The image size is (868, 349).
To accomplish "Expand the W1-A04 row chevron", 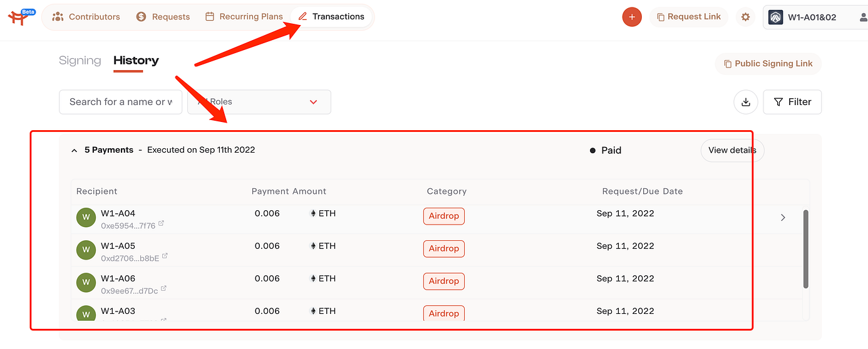I will pyautogui.click(x=783, y=218).
